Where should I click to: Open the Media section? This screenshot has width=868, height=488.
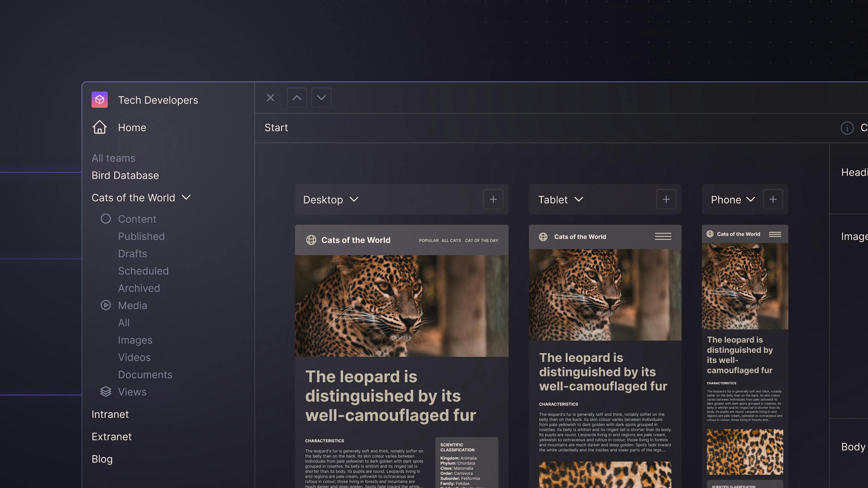point(133,305)
